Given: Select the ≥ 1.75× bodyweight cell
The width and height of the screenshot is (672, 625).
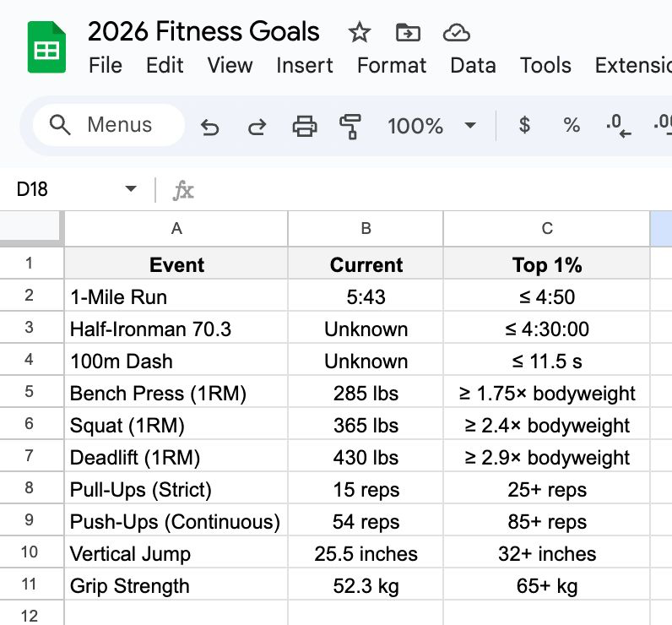Looking at the screenshot, I should (547, 392).
